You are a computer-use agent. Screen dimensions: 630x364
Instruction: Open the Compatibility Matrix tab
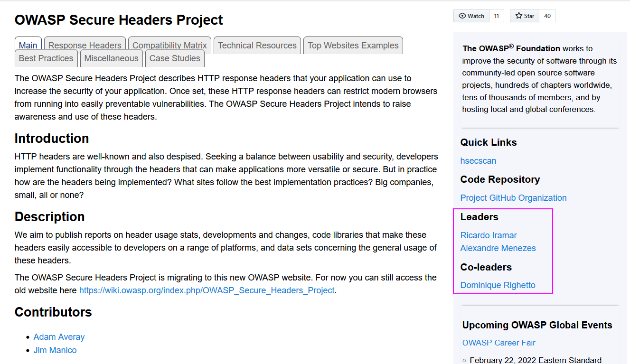[x=169, y=46]
